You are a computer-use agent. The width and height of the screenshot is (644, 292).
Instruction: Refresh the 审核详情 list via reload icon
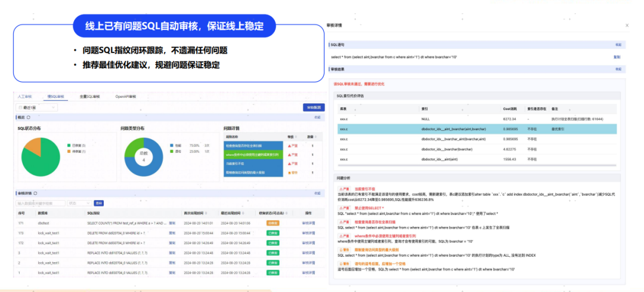click(35, 193)
